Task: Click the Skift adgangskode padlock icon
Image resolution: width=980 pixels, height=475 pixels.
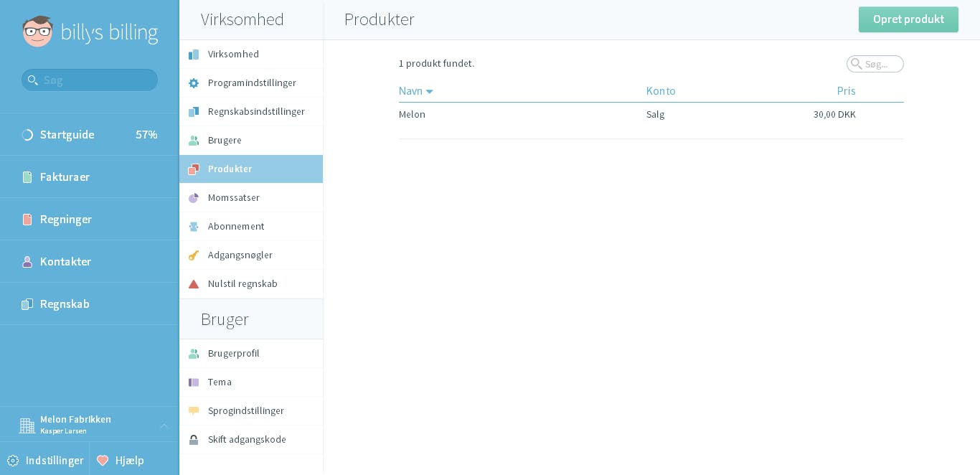Action: click(x=194, y=440)
